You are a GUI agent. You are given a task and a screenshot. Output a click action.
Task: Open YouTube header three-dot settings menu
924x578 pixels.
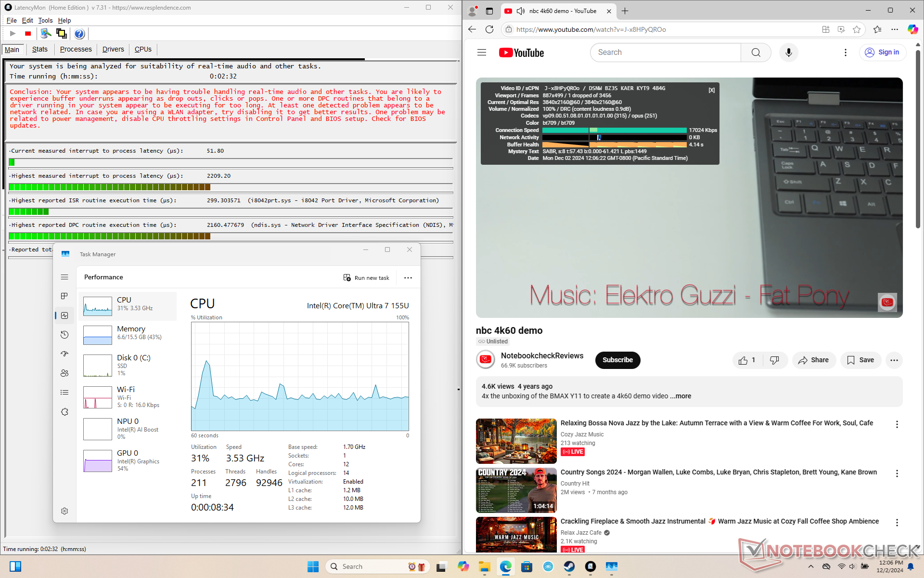coord(846,53)
